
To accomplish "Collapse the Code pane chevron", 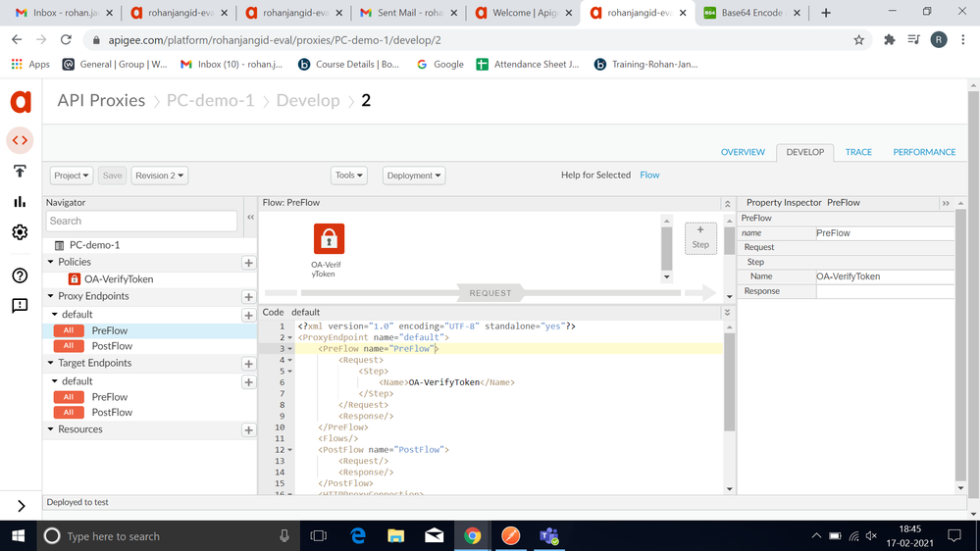I will click(728, 313).
